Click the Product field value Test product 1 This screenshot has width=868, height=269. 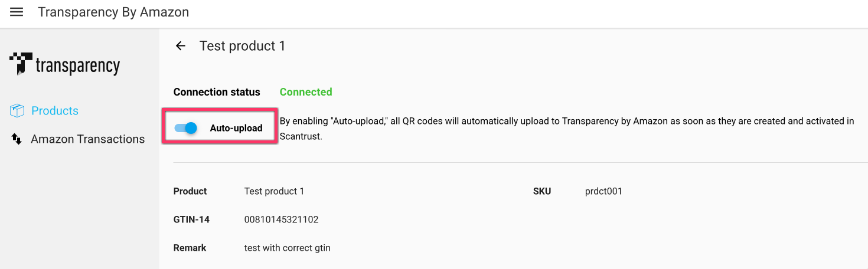(x=274, y=191)
